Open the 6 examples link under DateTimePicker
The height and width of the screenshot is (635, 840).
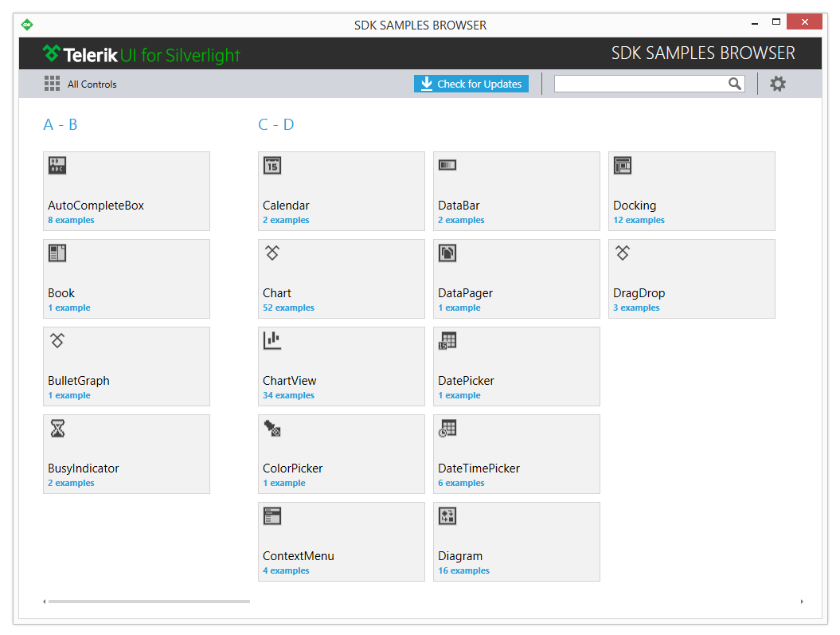click(x=461, y=484)
